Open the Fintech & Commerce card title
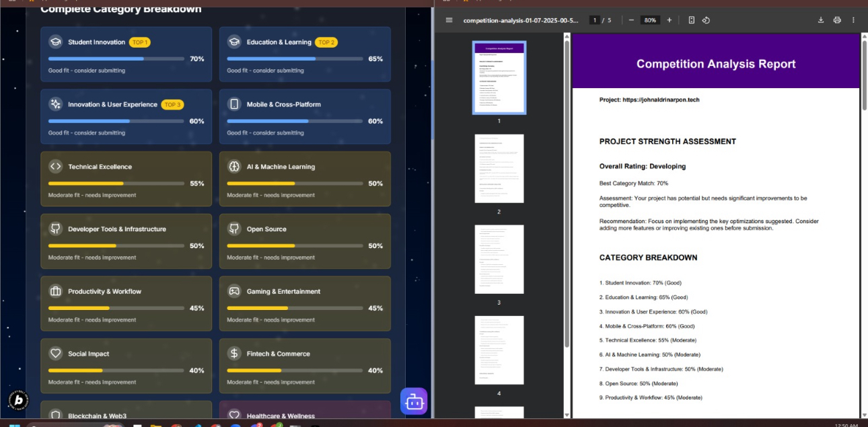The height and width of the screenshot is (427, 868). click(x=279, y=354)
